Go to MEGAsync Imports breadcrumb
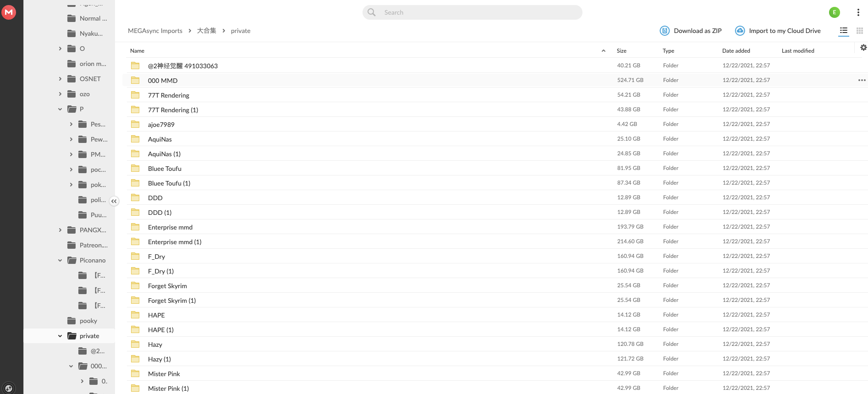The image size is (868, 394). point(155,31)
